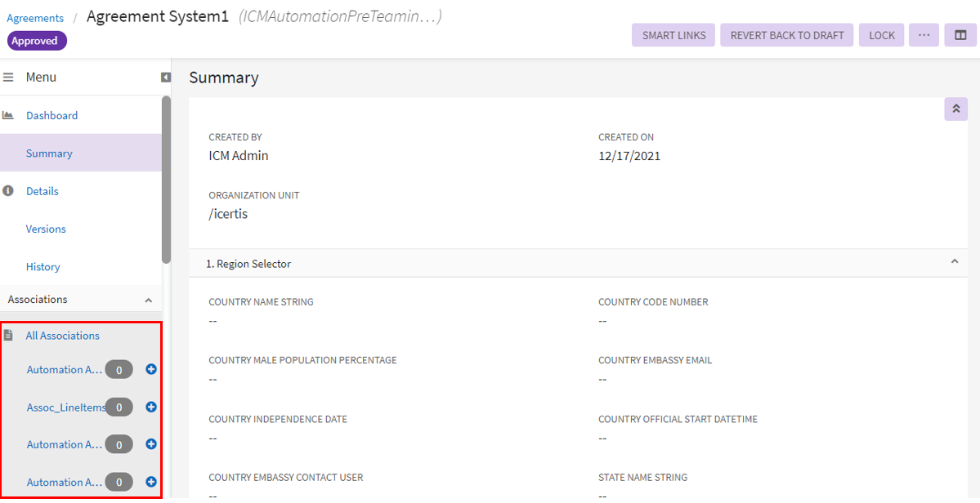Click the Dashboard chart icon

(8, 116)
